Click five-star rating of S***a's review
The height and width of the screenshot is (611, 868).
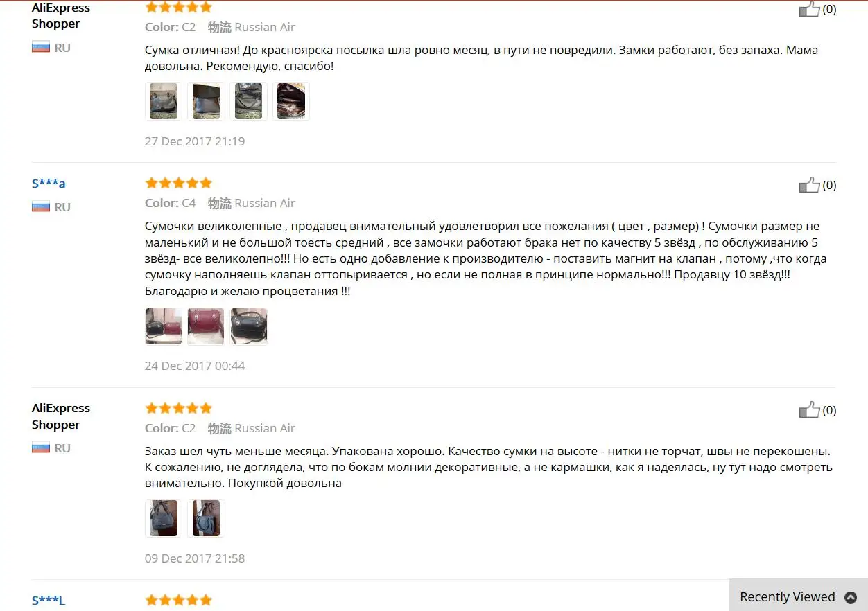[178, 183]
